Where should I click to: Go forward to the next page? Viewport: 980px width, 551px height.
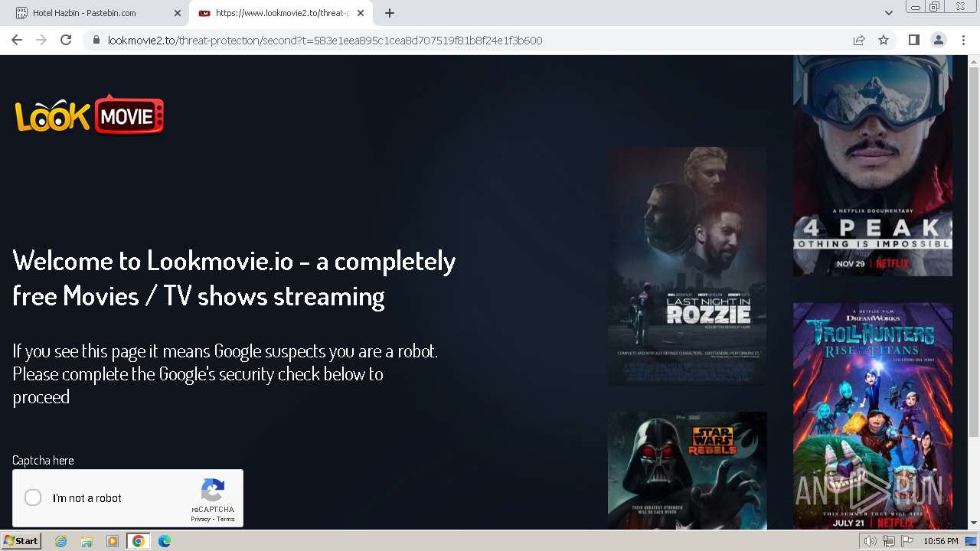41,40
